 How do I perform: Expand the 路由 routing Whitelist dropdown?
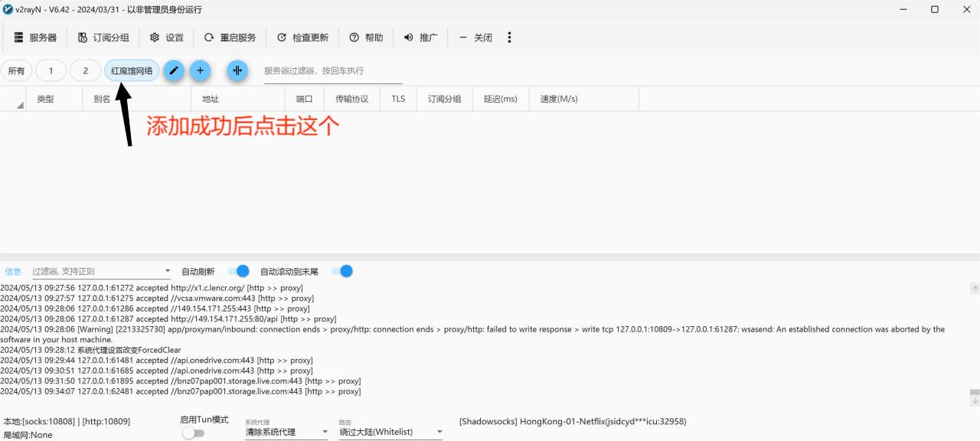[x=439, y=433]
